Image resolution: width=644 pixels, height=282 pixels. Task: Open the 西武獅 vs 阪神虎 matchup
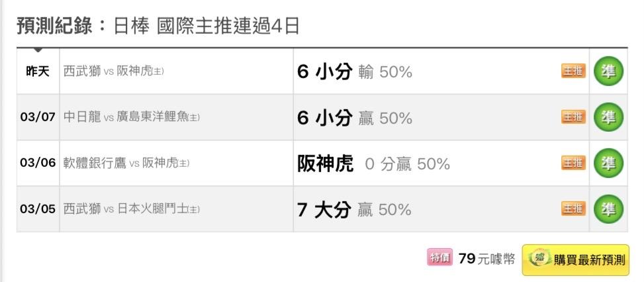[x=113, y=71]
